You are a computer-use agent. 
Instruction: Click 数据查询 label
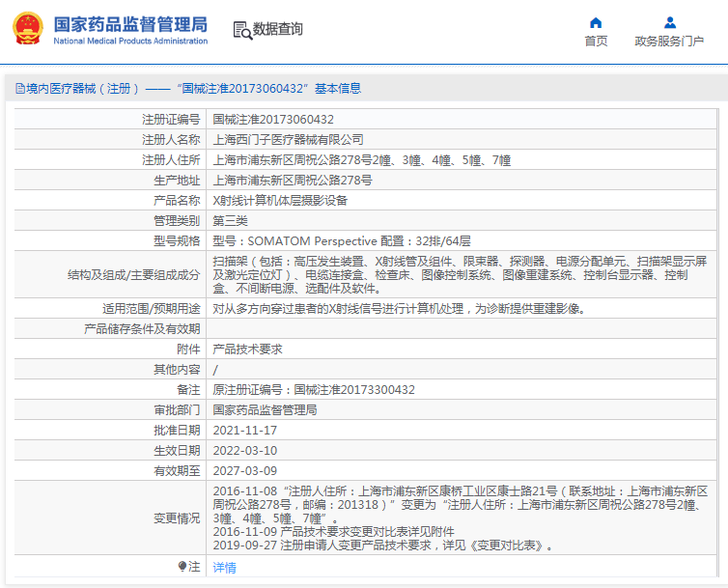tap(278, 29)
